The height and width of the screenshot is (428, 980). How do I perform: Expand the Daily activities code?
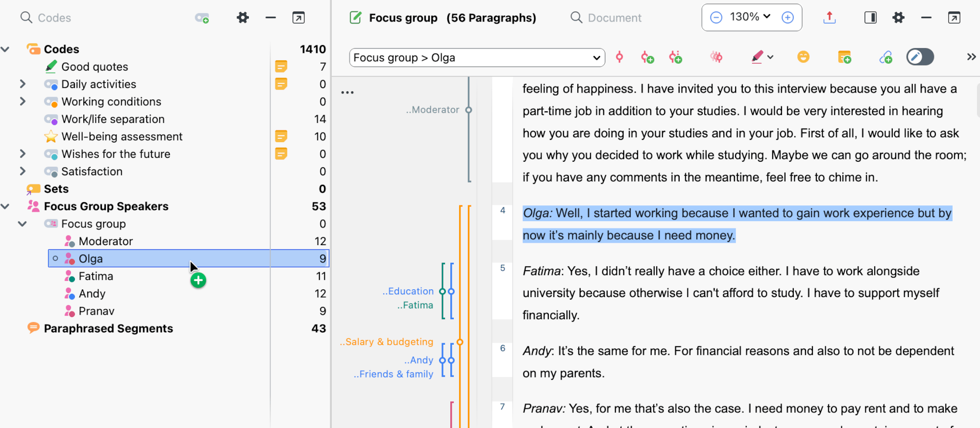[x=23, y=84]
